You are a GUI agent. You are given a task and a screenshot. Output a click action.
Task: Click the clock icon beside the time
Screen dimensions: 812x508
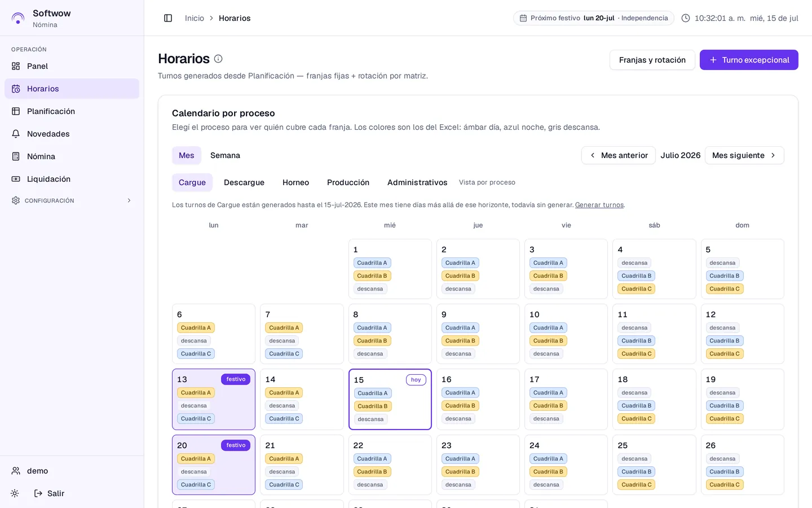click(x=686, y=18)
